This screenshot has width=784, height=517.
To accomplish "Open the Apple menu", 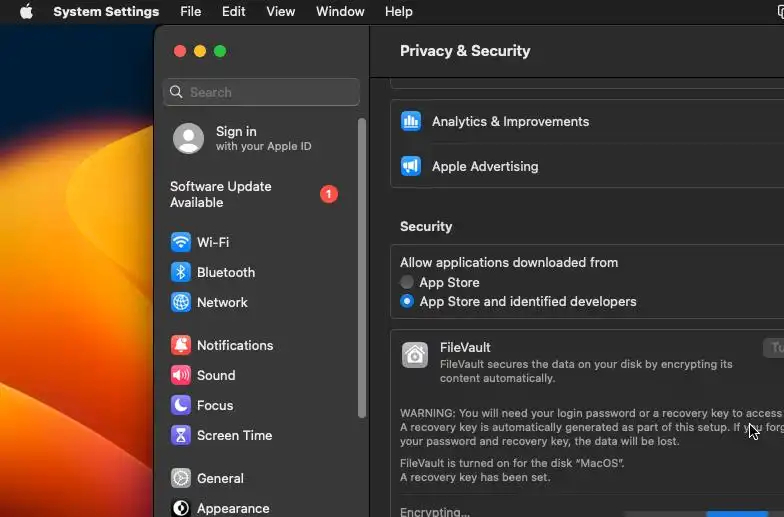I will tap(26, 12).
